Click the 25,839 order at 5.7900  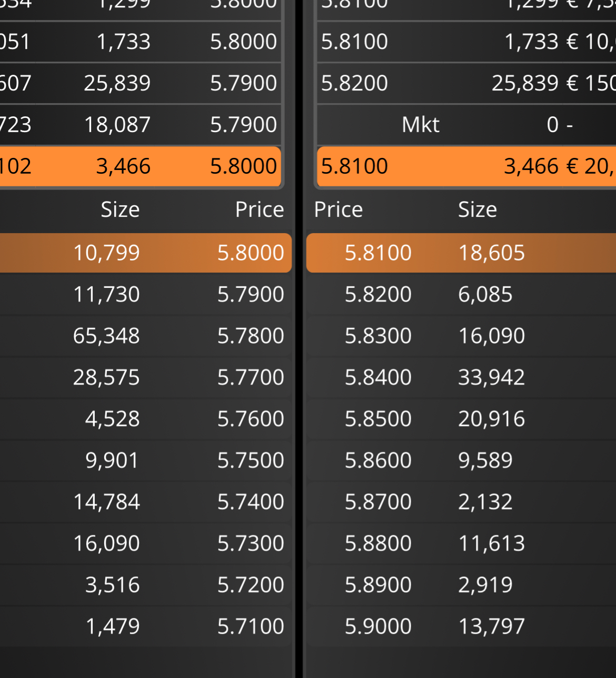tap(141, 83)
